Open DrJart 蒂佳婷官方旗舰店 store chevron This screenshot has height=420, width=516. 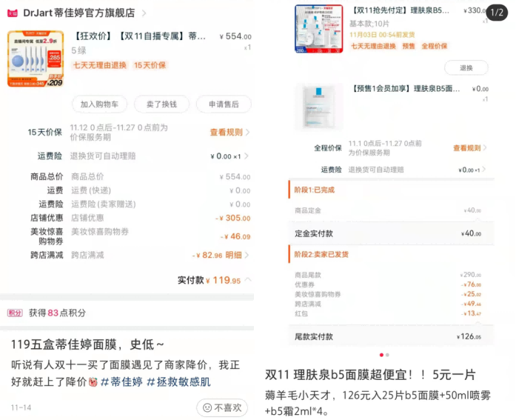[x=144, y=13]
